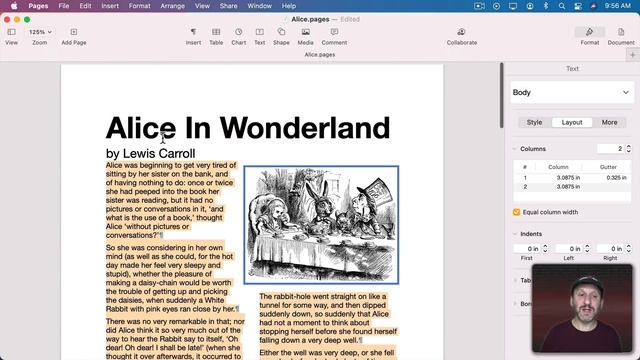Click the First indent field

(527, 249)
